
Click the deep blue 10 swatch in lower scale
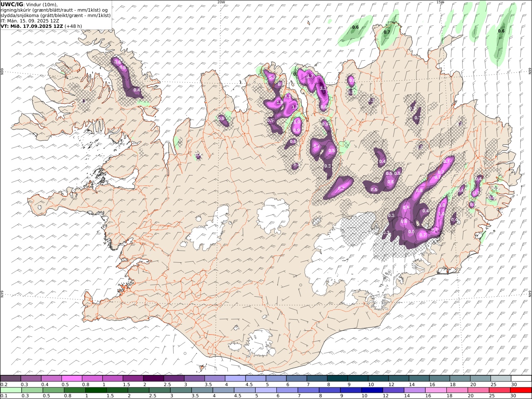point(372,390)
